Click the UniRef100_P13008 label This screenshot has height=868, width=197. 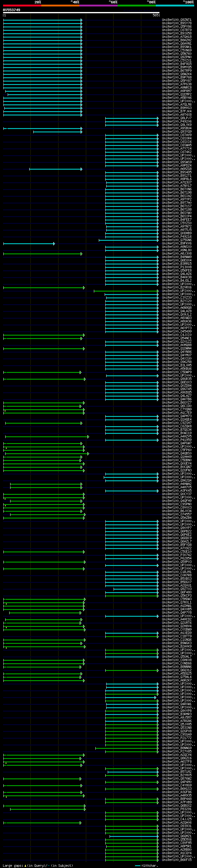[x=177, y=267]
